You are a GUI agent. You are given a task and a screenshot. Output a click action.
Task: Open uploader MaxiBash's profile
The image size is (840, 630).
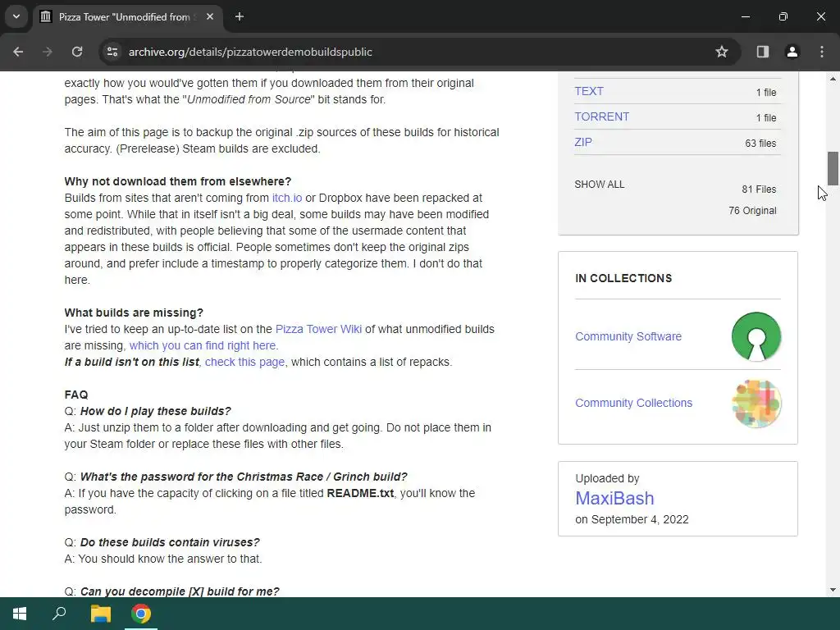coord(614,498)
